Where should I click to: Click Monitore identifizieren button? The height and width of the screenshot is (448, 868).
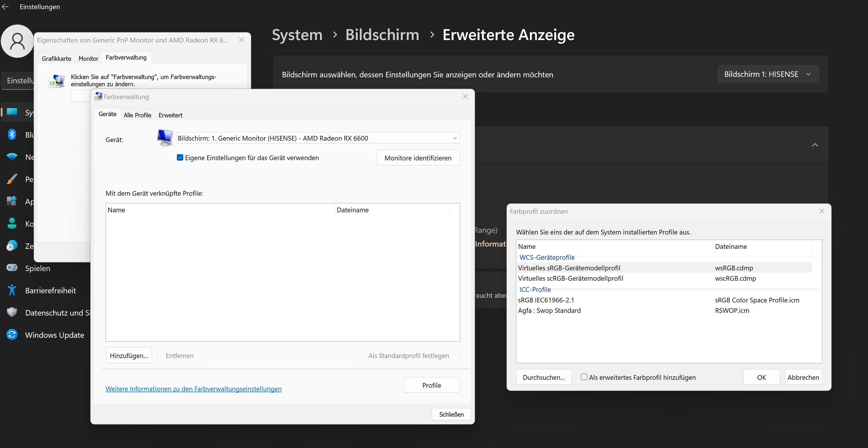point(418,158)
